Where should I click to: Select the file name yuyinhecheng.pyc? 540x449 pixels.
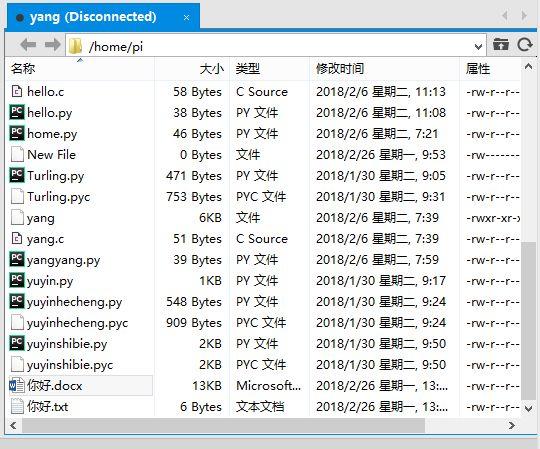[x=77, y=323]
